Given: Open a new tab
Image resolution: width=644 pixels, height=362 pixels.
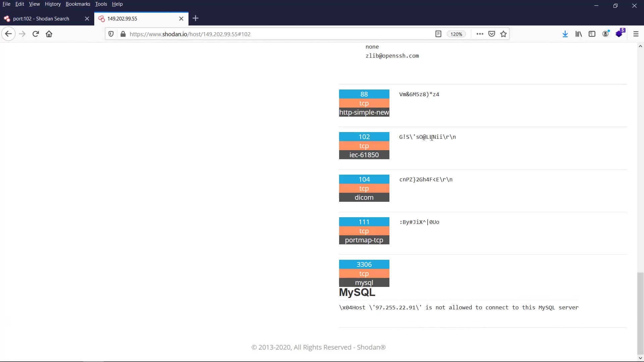Looking at the screenshot, I should (196, 18).
